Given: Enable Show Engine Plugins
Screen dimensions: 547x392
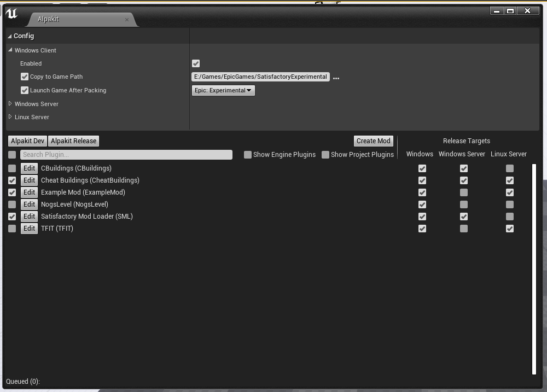Looking at the screenshot, I should click(248, 155).
